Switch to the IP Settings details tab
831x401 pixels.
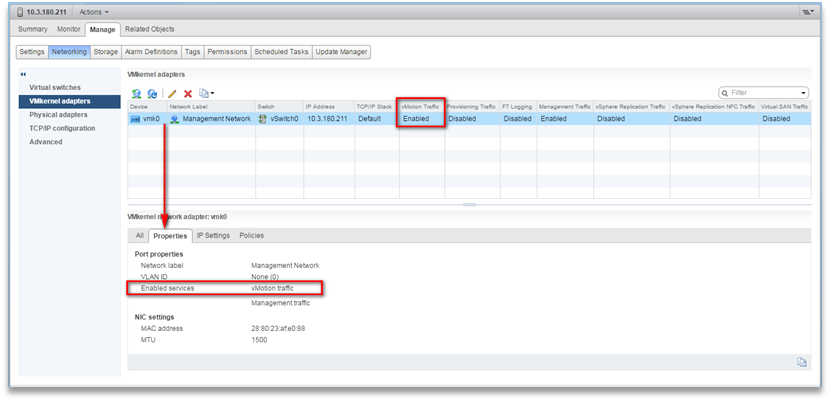point(213,235)
